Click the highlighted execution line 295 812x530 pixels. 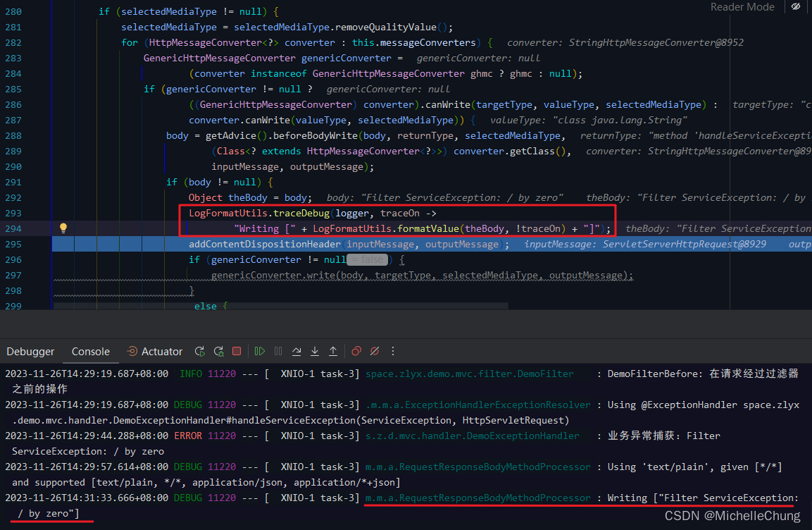coord(432,244)
